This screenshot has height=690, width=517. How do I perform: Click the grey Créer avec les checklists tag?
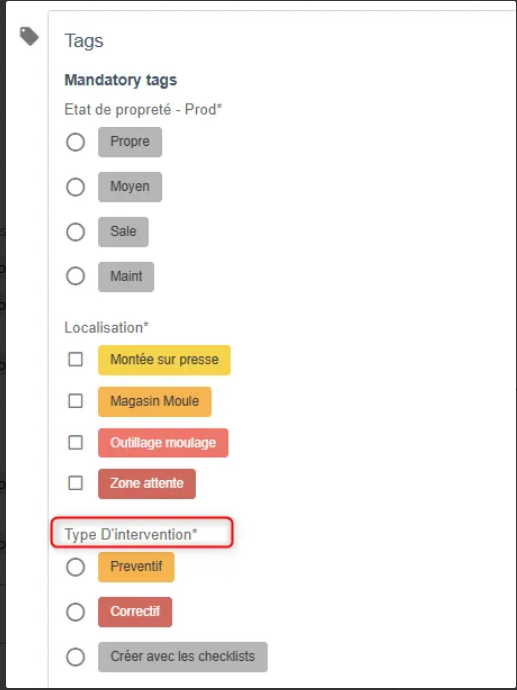(x=183, y=657)
